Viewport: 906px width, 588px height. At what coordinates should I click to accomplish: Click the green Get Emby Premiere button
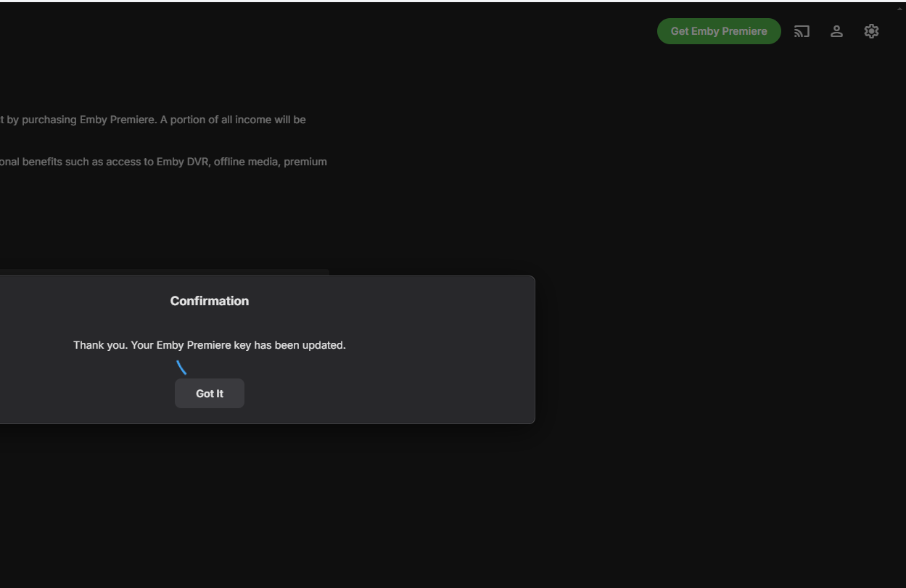(719, 31)
